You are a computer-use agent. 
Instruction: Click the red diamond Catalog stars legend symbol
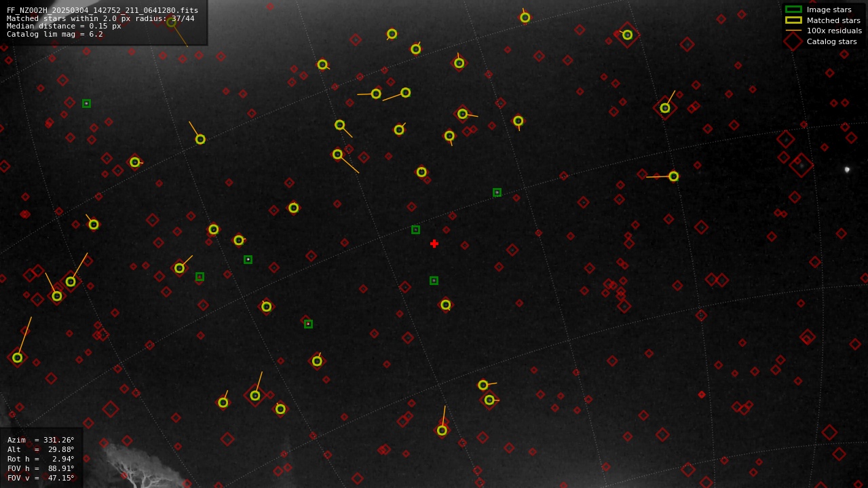click(793, 41)
